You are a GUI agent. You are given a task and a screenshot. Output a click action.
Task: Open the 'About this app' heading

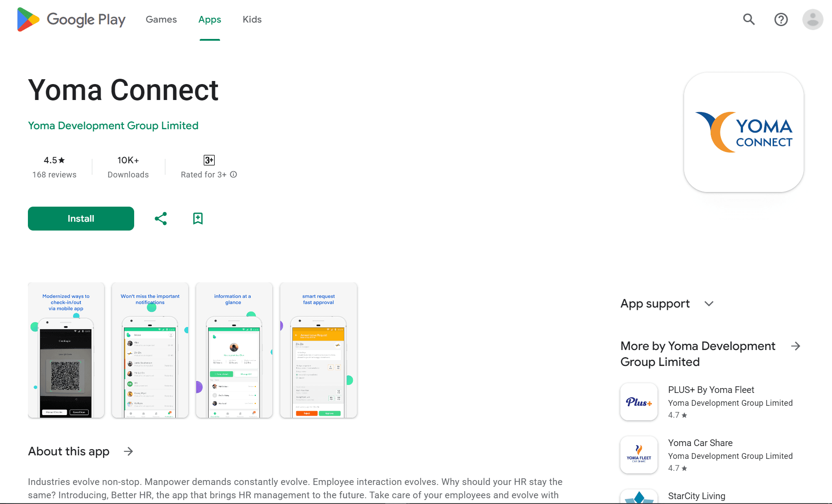click(69, 451)
